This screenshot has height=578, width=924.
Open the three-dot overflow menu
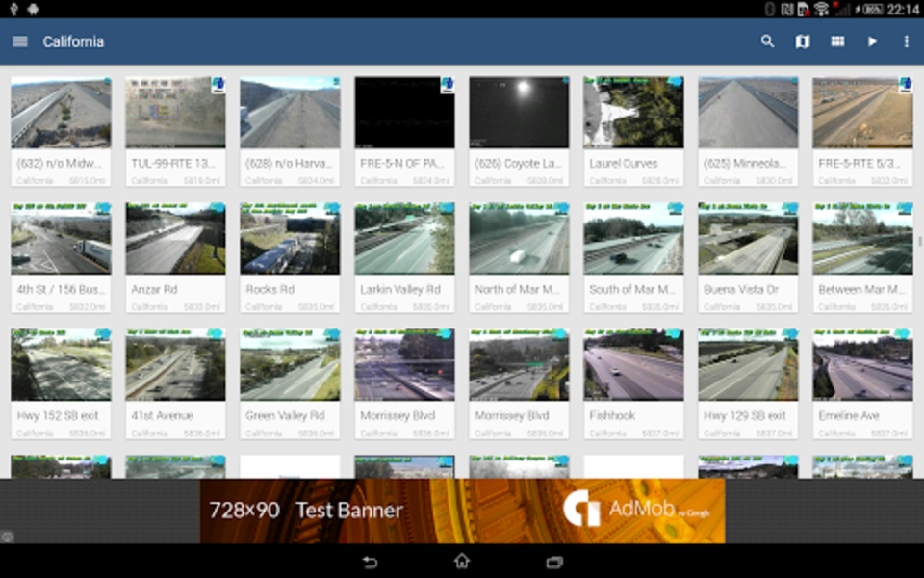coord(907,41)
